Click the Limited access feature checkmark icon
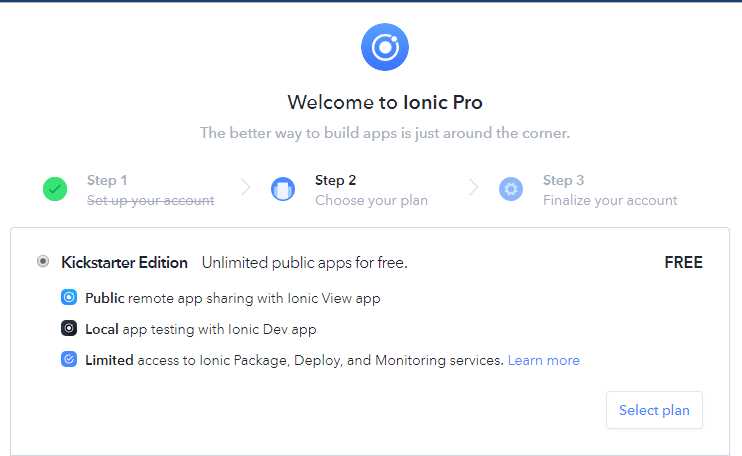This screenshot has height=456, width=742. tap(69, 359)
